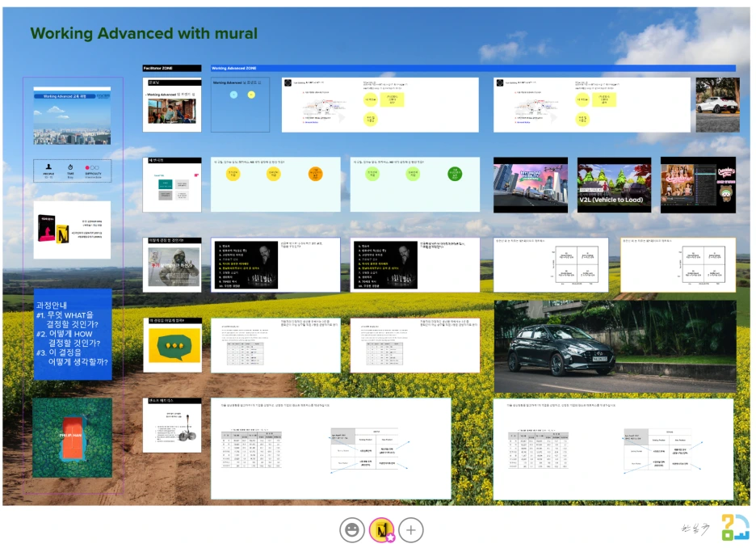Click the small yellow circle beside the blue circle
Image resolution: width=756 pixels, height=548 pixels.
tap(251, 95)
